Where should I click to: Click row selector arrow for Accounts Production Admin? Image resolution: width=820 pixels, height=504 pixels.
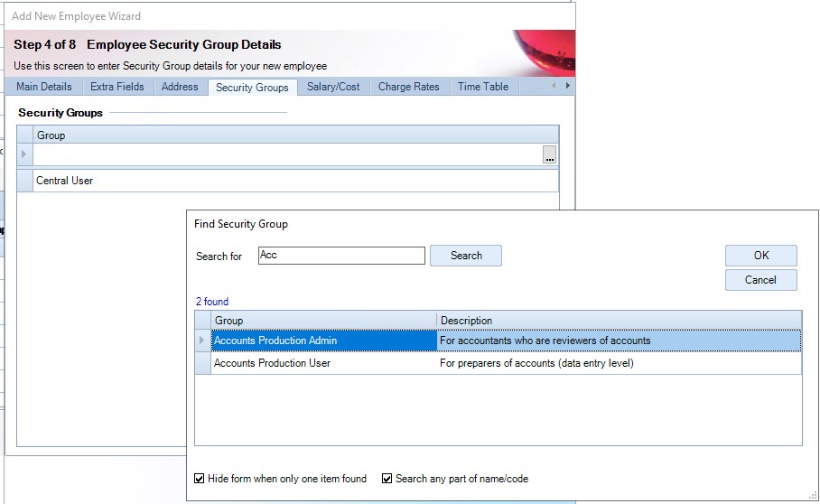[203, 341]
